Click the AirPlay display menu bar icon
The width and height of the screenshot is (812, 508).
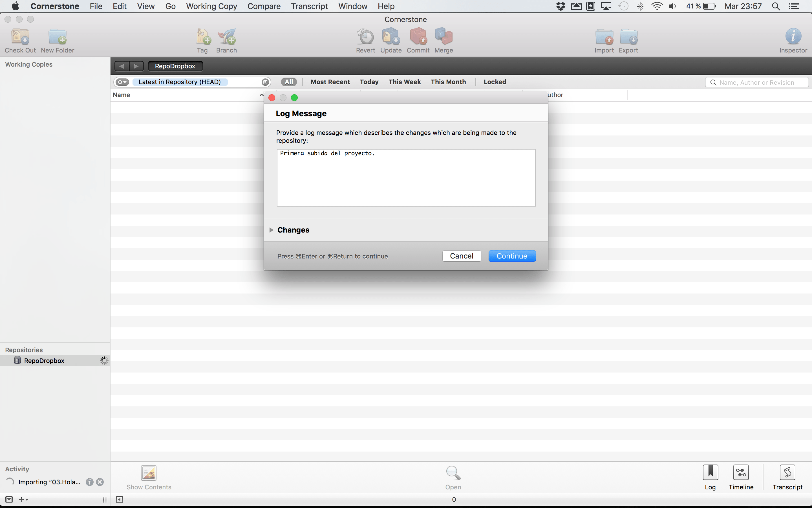606,6
